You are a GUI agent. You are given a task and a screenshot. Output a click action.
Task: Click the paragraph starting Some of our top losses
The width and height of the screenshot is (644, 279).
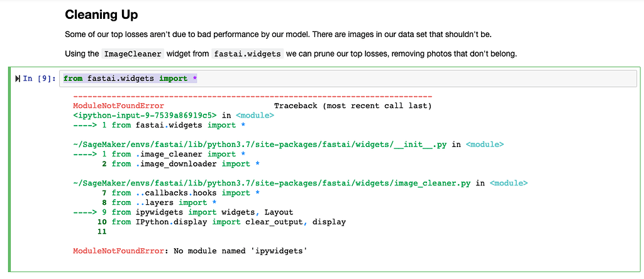[278, 35]
